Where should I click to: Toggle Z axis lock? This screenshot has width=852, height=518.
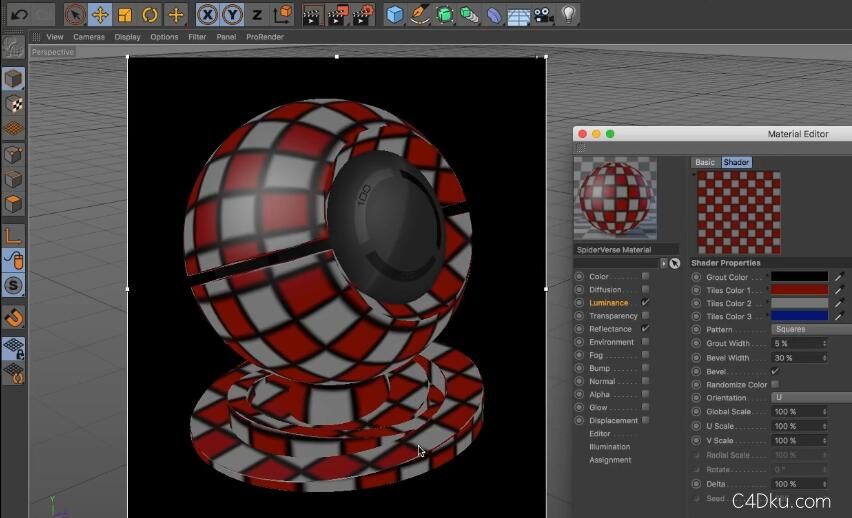point(257,15)
